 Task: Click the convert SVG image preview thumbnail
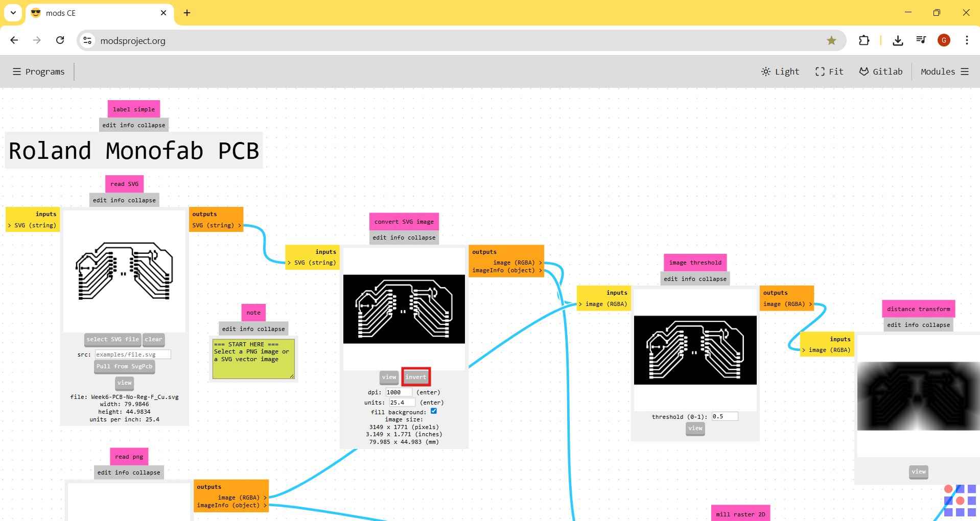404,309
